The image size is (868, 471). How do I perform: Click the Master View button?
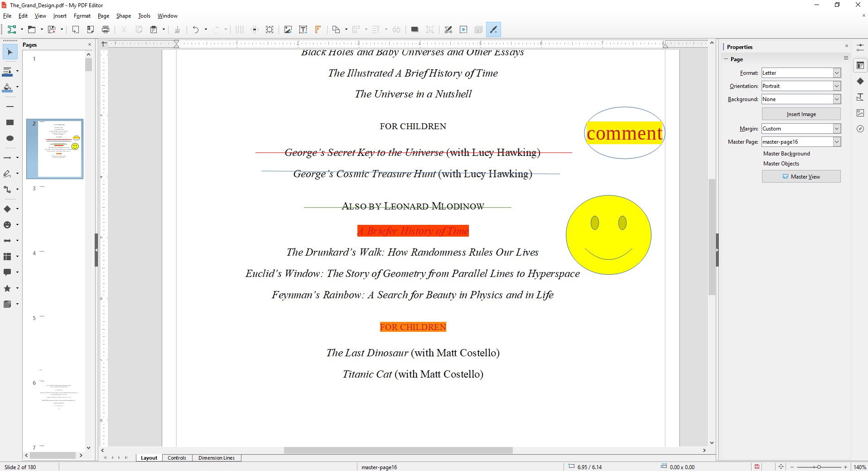click(x=801, y=177)
